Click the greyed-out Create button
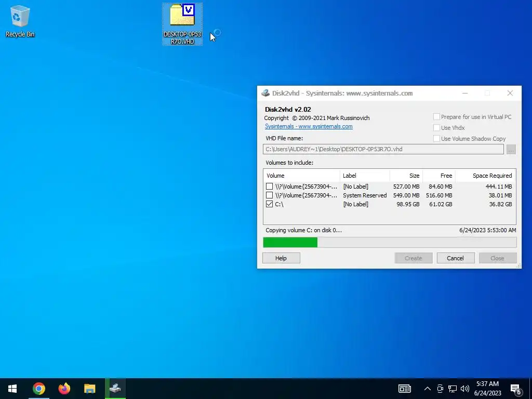This screenshot has width=532, height=399. [413, 258]
